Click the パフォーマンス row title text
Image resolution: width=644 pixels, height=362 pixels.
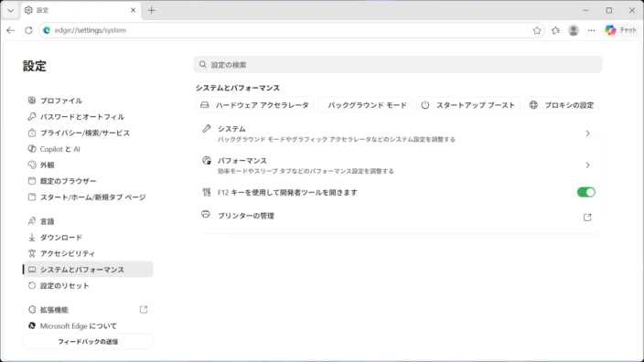tap(242, 161)
